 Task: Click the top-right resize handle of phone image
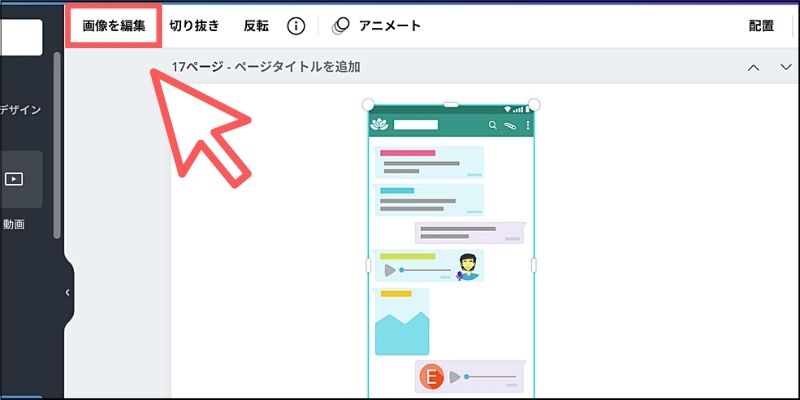534,105
